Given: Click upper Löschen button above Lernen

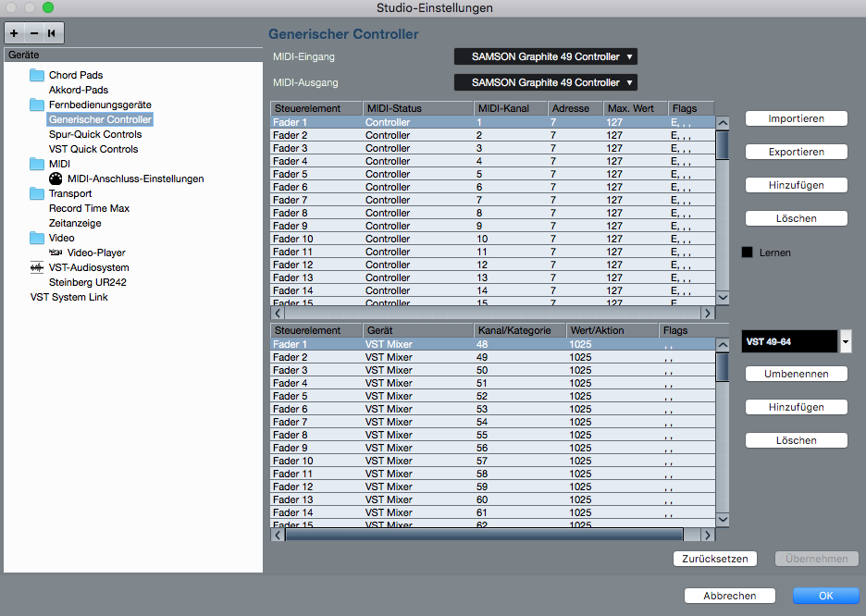Looking at the screenshot, I should pyautogui.click(x=796, y=218).
